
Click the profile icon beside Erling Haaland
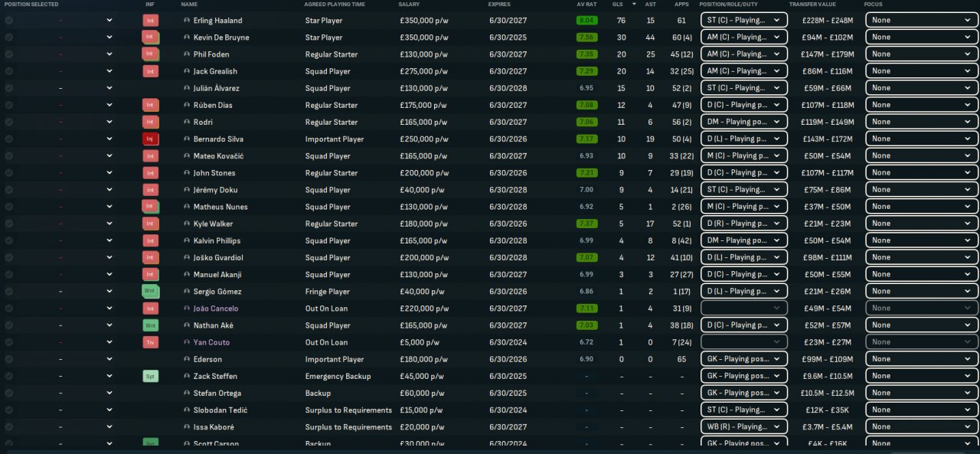tap(187, 21)
